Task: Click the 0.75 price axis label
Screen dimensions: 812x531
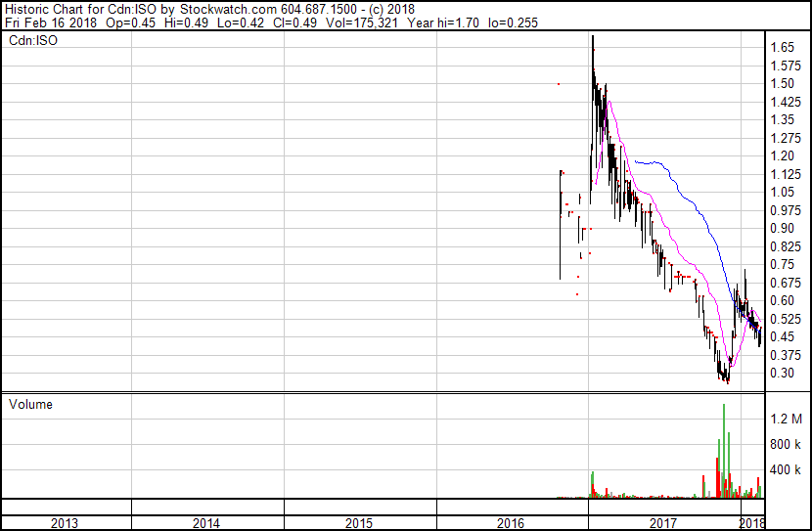Action: [782, 264]
